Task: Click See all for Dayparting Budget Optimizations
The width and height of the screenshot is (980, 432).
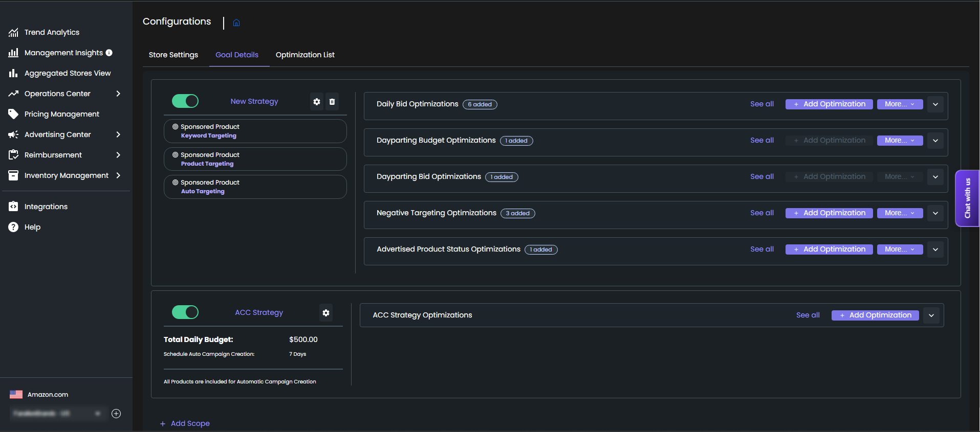Action: (x=761, y=141)
